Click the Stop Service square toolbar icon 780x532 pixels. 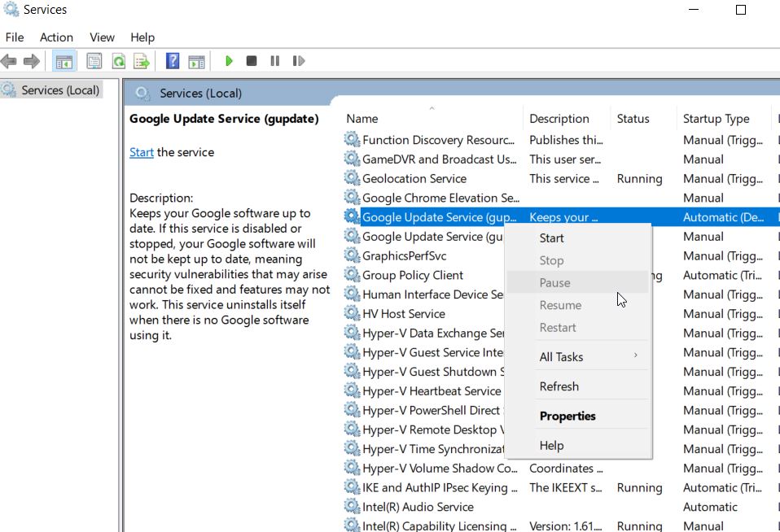pyautogui.click(x=252, y=61)
